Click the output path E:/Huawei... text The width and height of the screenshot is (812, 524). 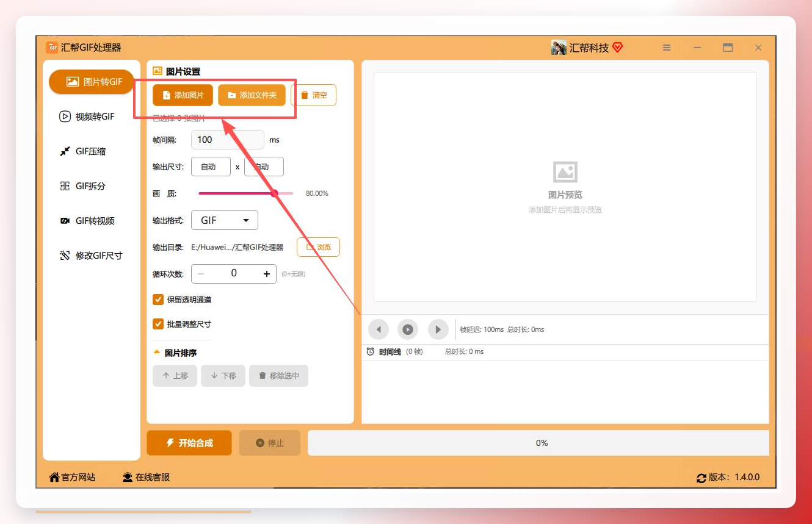point(237,247)
